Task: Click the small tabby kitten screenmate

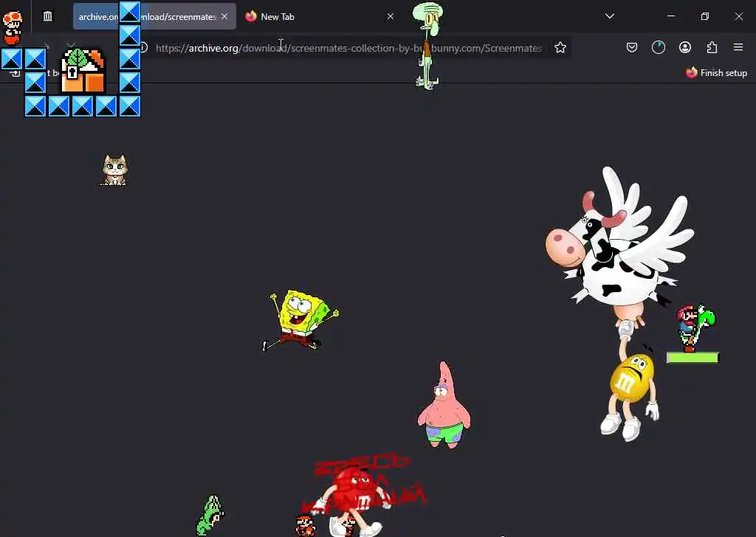Action: pyautogui.click(x=114, y=170)
